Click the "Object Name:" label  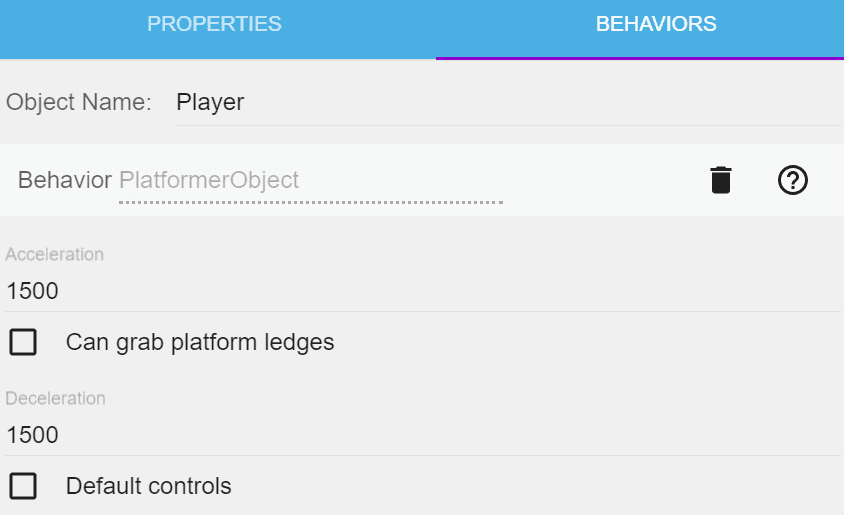pos(79,102)
